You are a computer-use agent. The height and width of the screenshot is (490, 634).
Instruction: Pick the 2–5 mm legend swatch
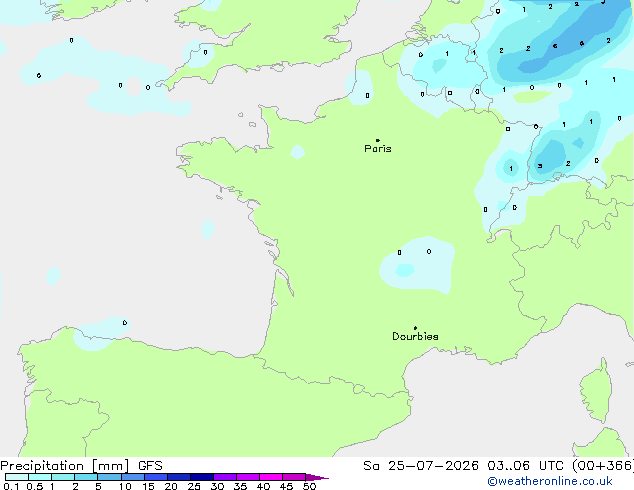click(x=86, y=477)
